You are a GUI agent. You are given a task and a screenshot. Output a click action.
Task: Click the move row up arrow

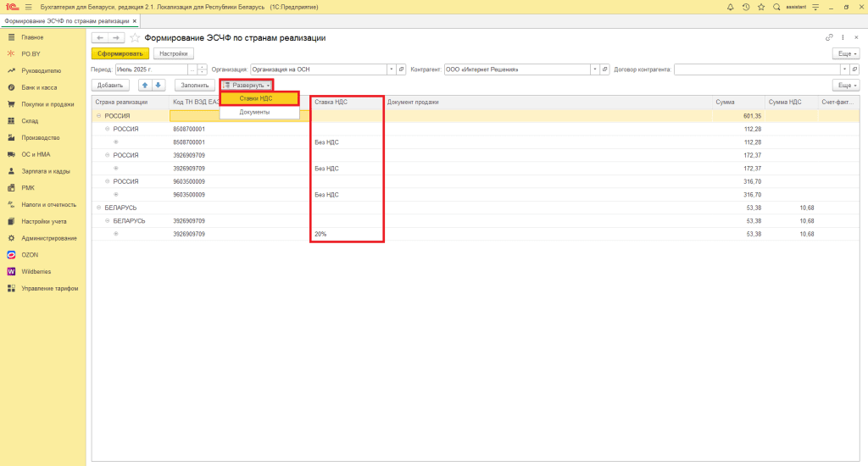145,86
